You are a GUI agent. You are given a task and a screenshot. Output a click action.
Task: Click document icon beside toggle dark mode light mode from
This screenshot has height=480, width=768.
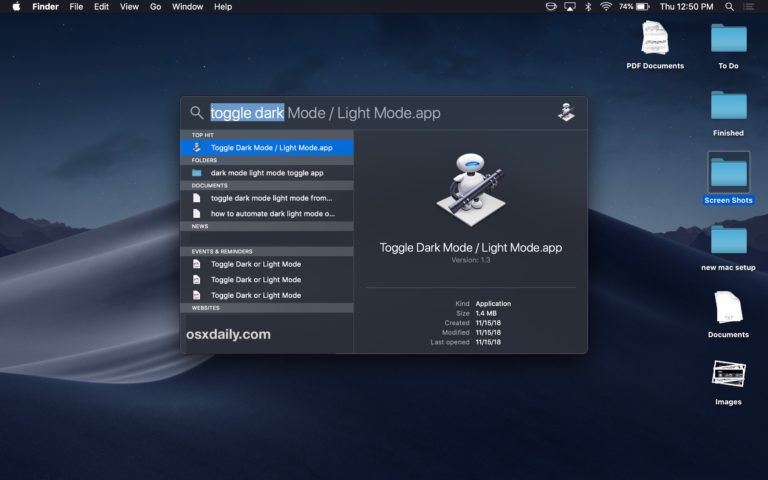(x=196, y=198)
